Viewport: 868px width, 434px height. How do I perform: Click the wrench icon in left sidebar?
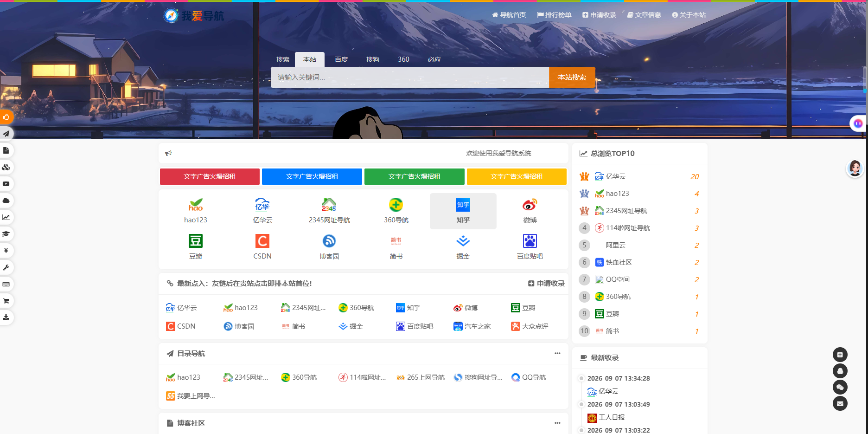6,267
